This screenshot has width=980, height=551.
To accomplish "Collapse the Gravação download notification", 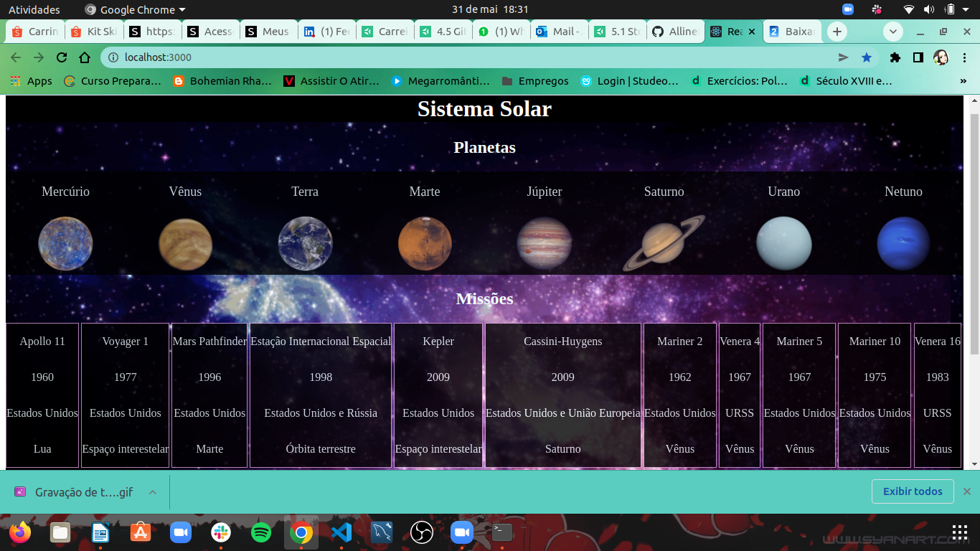I will pyautogui.click(x=151, y=491).
